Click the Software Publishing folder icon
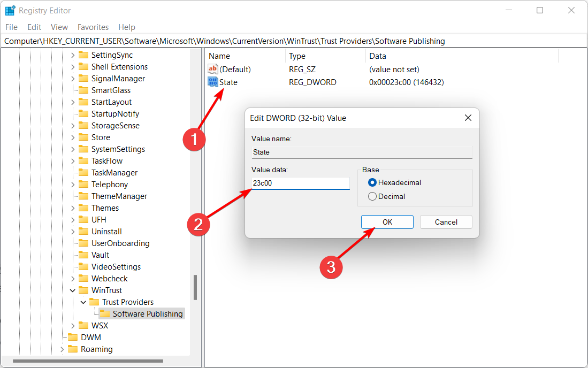The width and height of the screenshot is (588, 368). click(105, 314)
